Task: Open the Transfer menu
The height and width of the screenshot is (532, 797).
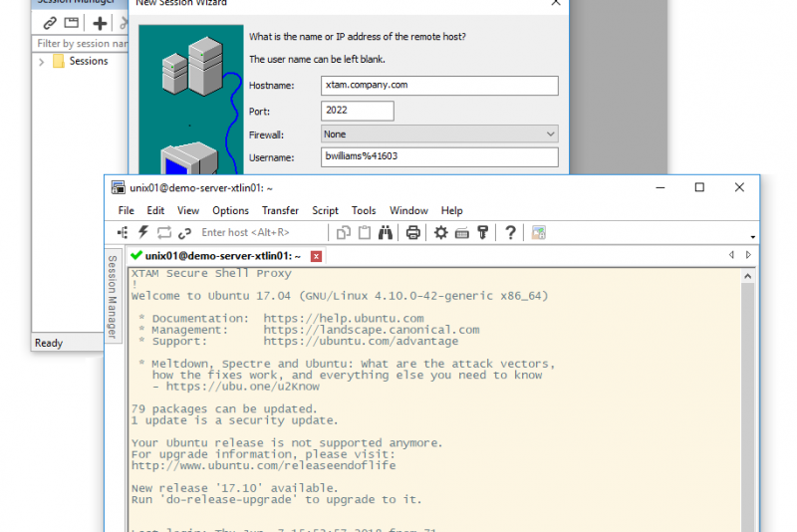Action: tap(280, 210)
